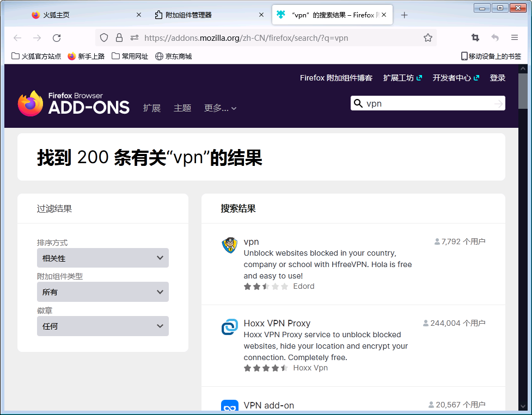
Task: Click the 找到 200 条有关 vpn 的结果 heading
Action: (x=150, y=158)
